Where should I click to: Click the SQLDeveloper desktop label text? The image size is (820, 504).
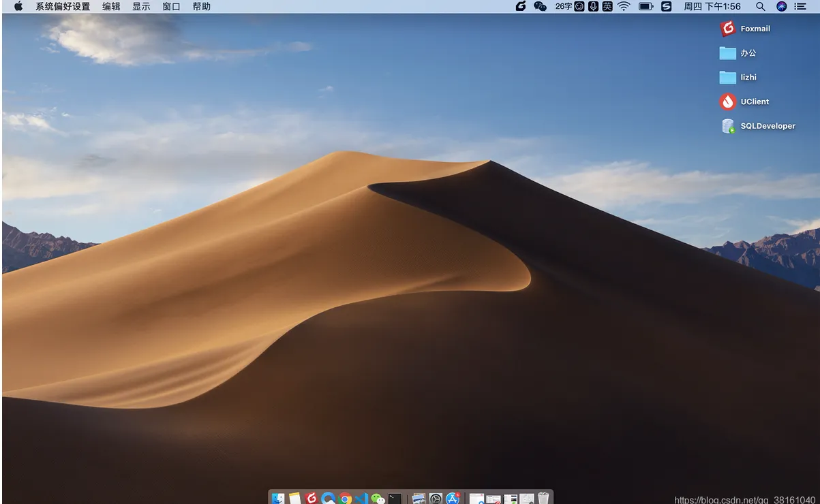[x=768, y=126]
